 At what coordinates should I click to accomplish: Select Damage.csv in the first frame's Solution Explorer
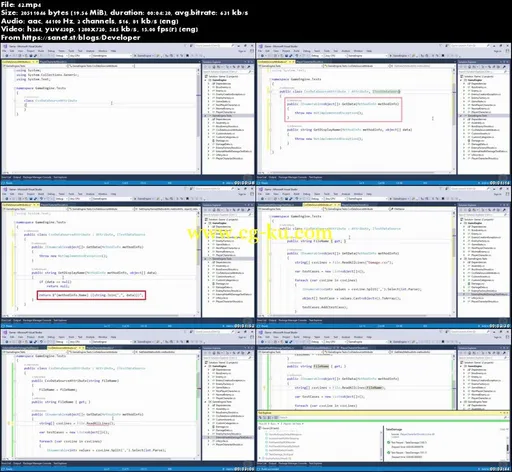click(221, 140)
